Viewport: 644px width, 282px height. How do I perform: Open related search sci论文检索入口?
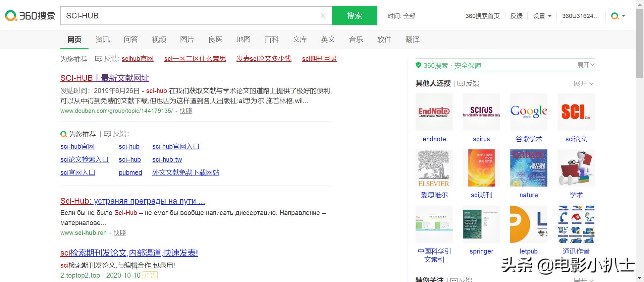[85, 159]
